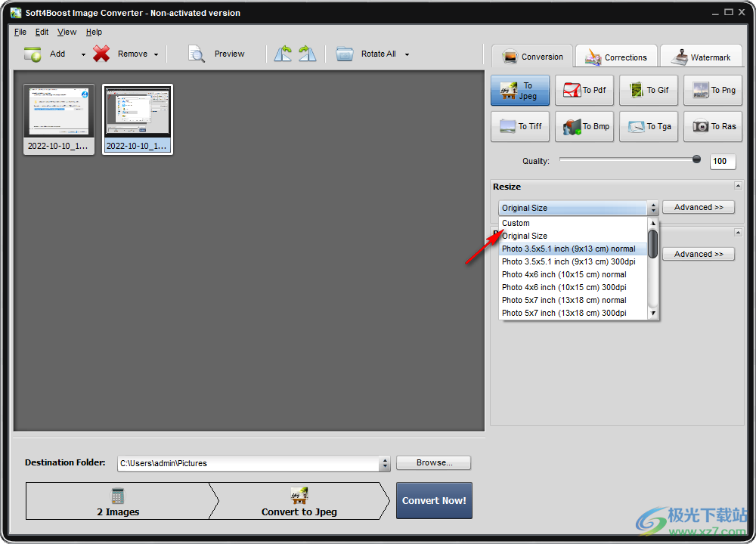Select the To Png format
Screen dimensions: 756x544
click(713, 91)
